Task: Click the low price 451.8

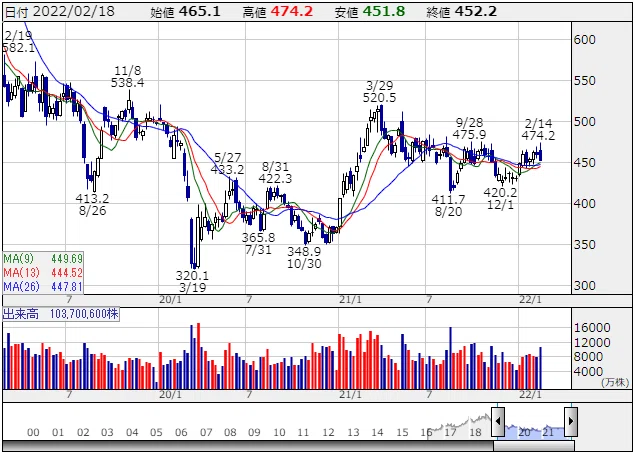Action: pyautogui.click(x=384, y=11)
